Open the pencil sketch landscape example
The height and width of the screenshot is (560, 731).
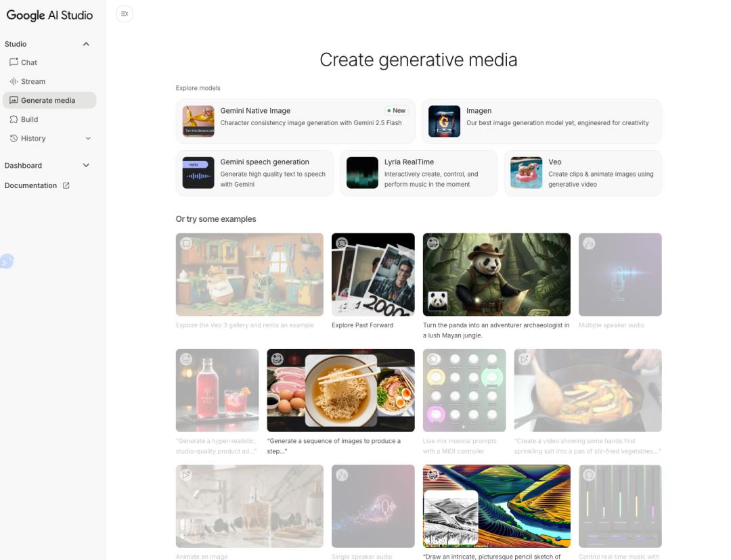click(x=497, y=506)
